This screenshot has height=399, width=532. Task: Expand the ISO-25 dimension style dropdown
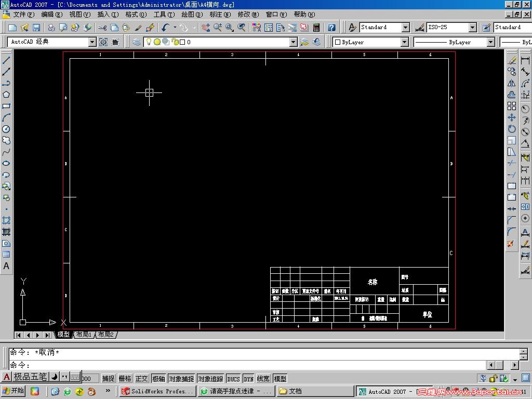click(x=473, y=28)
